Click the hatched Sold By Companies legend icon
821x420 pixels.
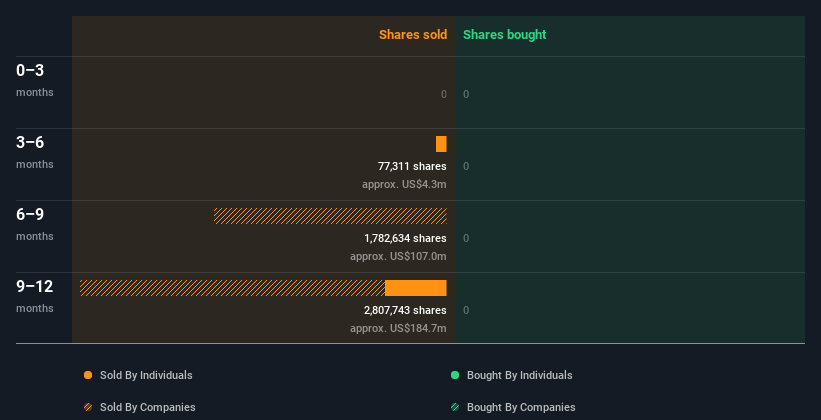88,407
